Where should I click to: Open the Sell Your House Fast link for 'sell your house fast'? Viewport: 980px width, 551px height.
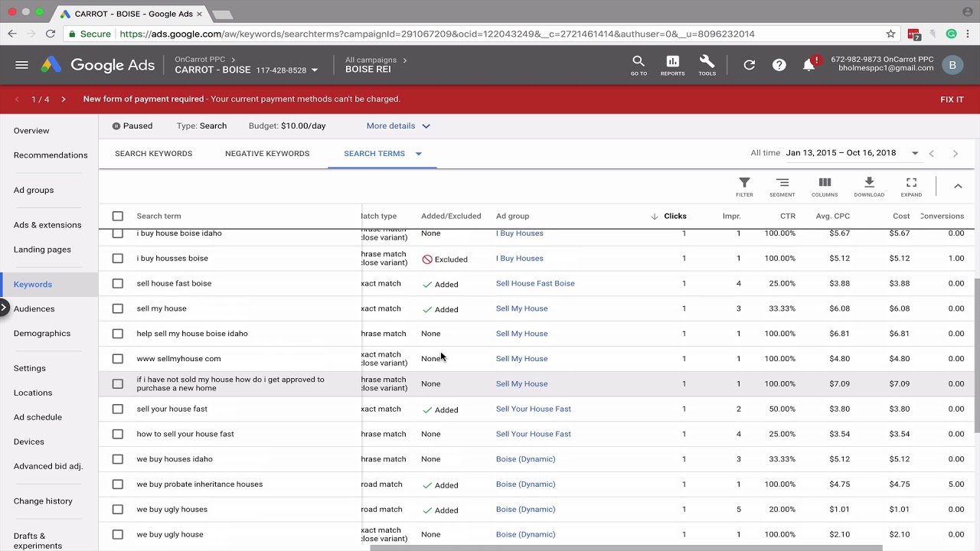[x=534, y=409]
